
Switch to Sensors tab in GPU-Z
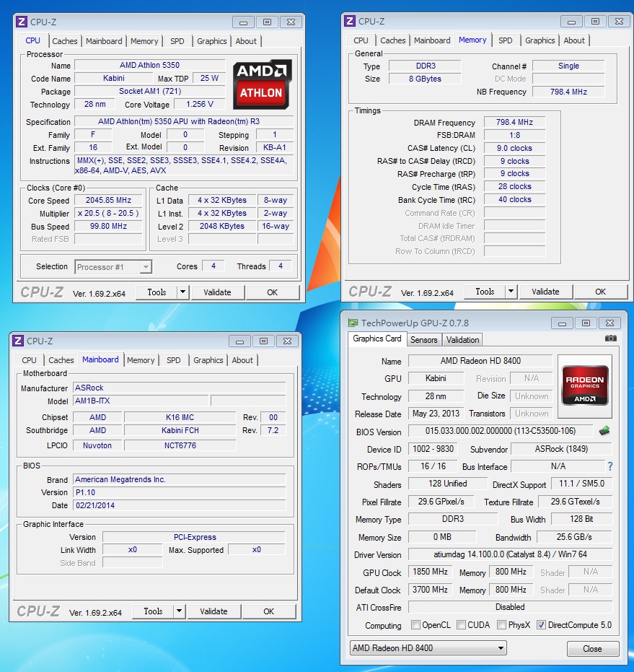point(423,340)
